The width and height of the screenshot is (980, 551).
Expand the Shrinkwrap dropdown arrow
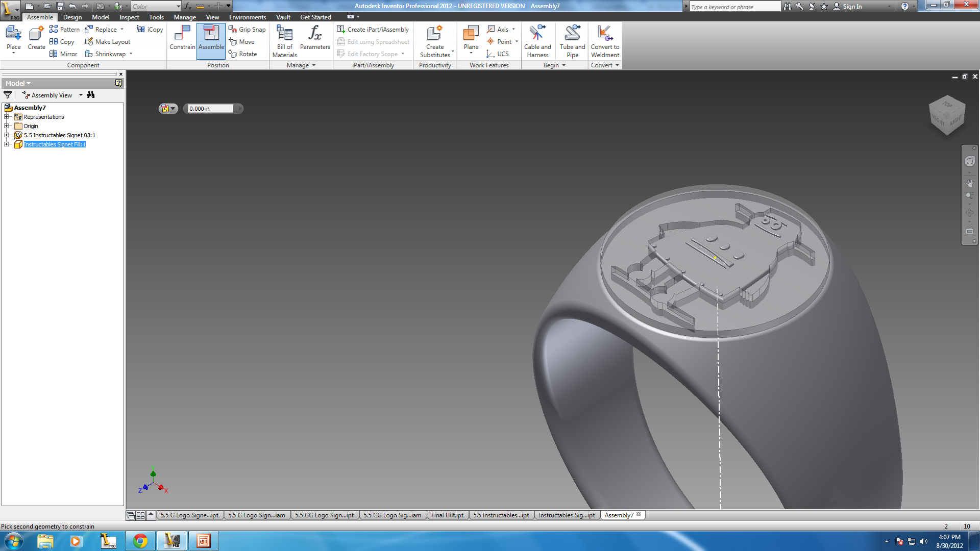131,54
